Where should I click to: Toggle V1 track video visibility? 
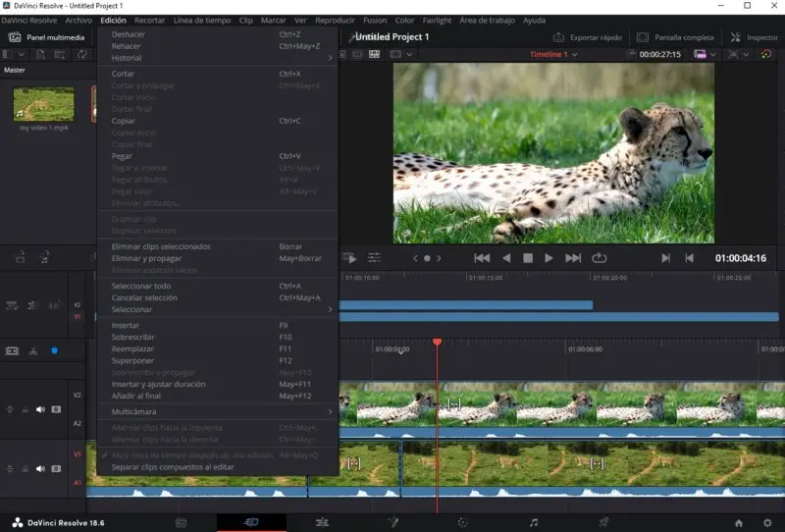[x=56, y=469]
